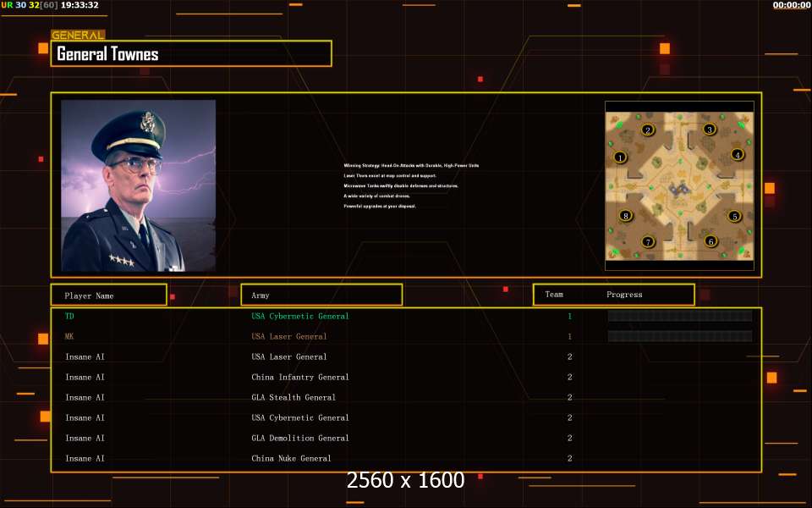Image resolution: width=812 pixels, height=508 pixels.
Task: Click start position 8 on the minimap
Action: pyautogui.click(x=626, y=216)
